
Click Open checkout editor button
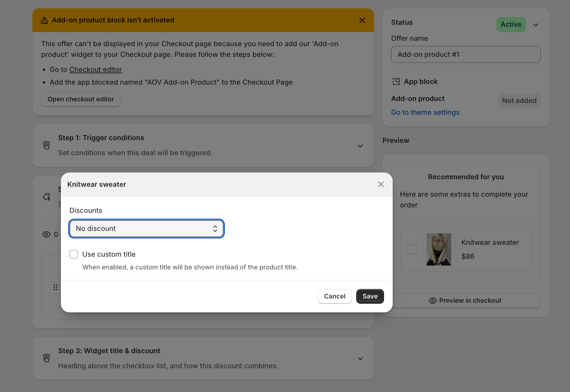pyautogui.click(x=81, y=99)
